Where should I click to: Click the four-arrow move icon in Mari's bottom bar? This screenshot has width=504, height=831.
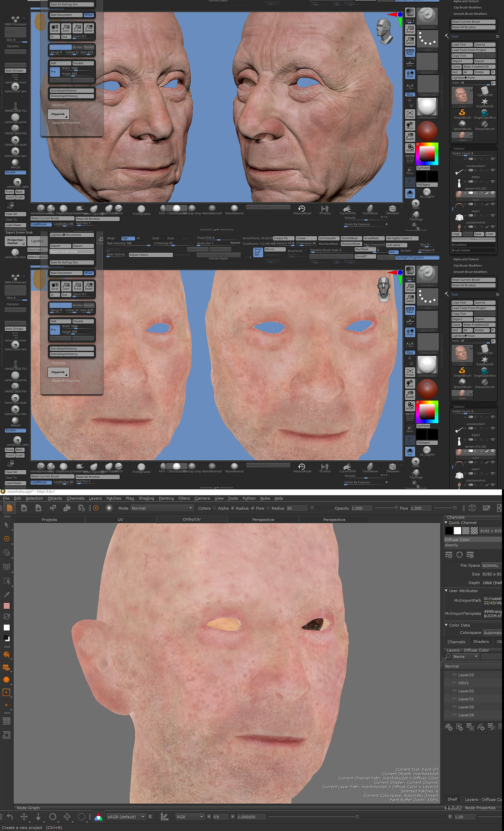tap(24, 817)
